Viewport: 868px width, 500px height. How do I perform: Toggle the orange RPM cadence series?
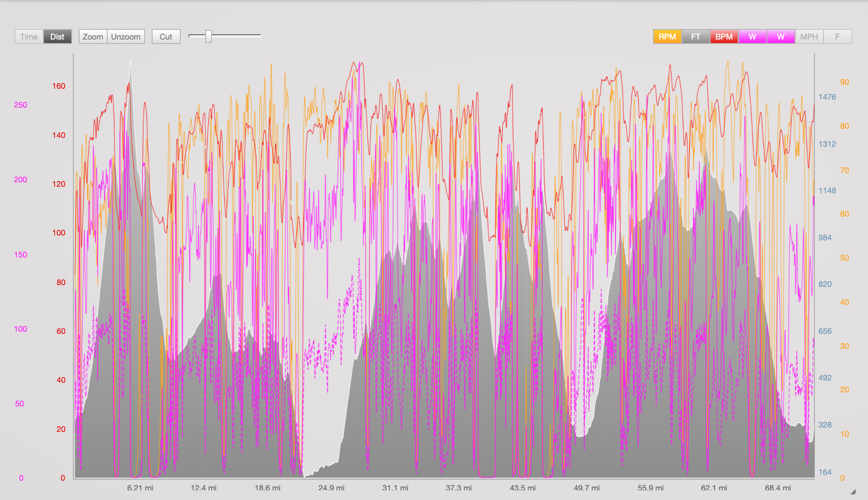(x=667, y=36)
